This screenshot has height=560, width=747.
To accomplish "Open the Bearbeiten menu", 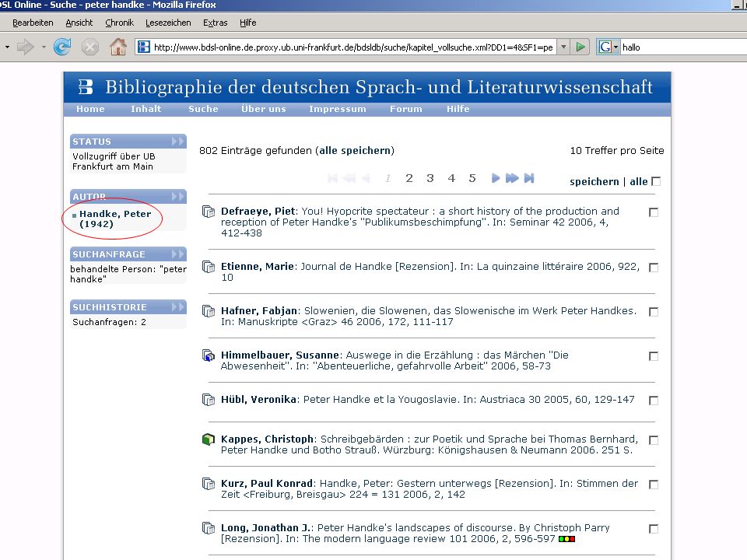I will (33, 23).
